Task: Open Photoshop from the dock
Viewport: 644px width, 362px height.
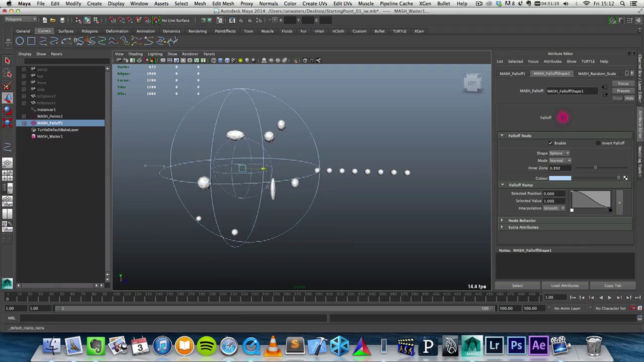Action: [516, 345]
